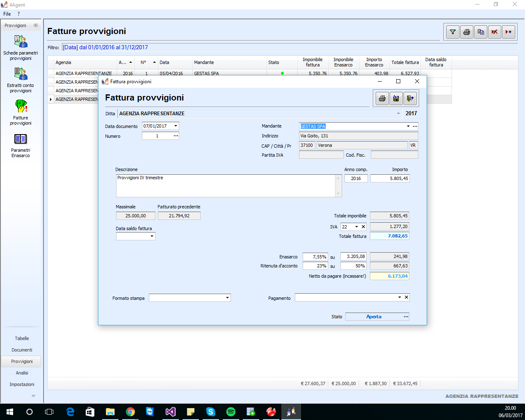The width and height of the screenshot is (525, 420).
Task: Switch to Analisi sidebar section
Action: pos(22,373)
